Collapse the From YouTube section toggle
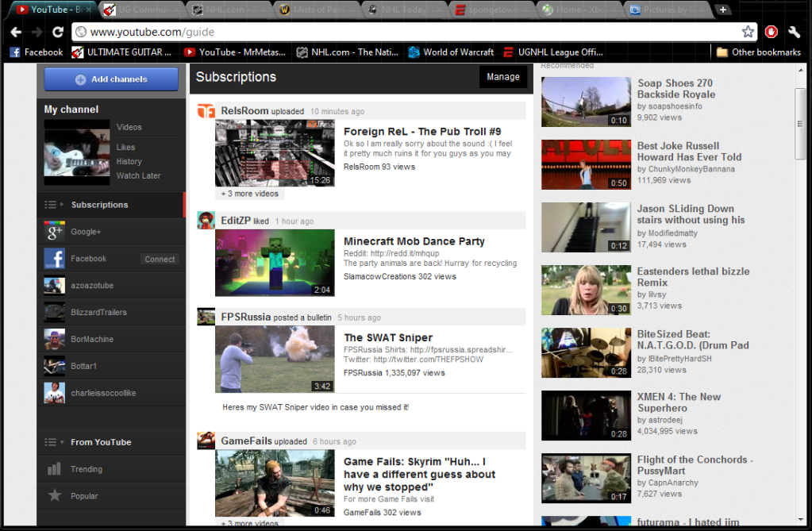 pyautogui.click(x=54, y=442)
